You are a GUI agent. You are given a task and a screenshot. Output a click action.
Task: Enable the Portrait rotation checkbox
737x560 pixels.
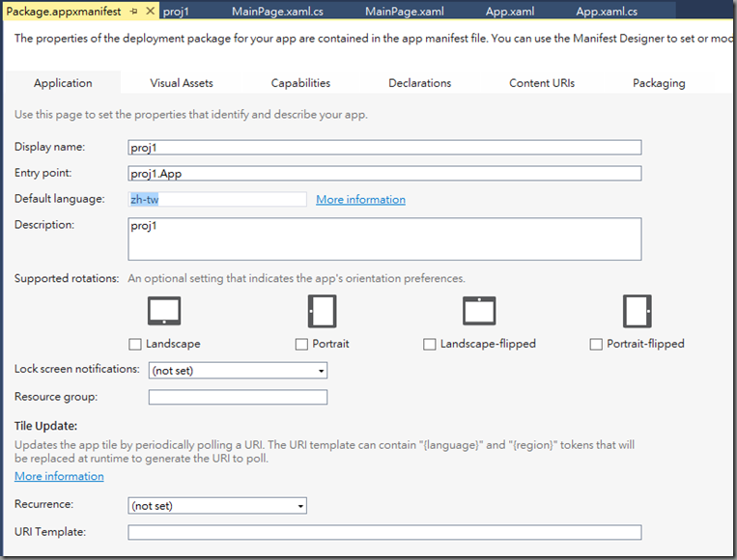(x=301, y=345)
